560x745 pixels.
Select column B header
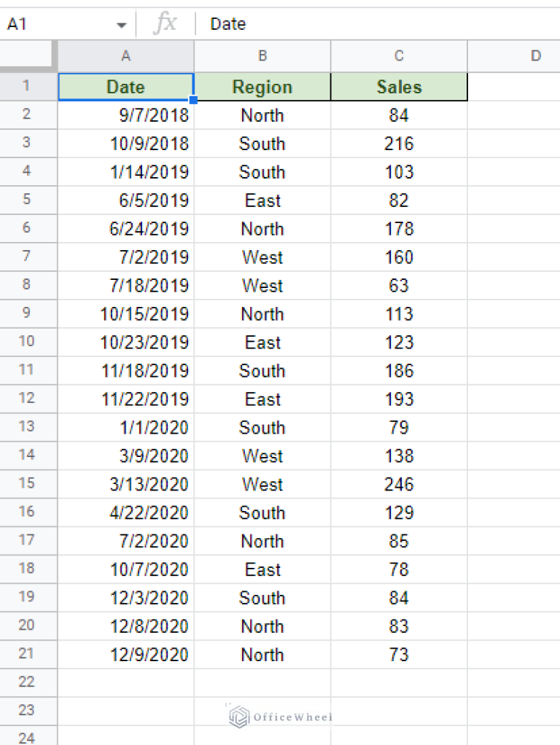262,55
